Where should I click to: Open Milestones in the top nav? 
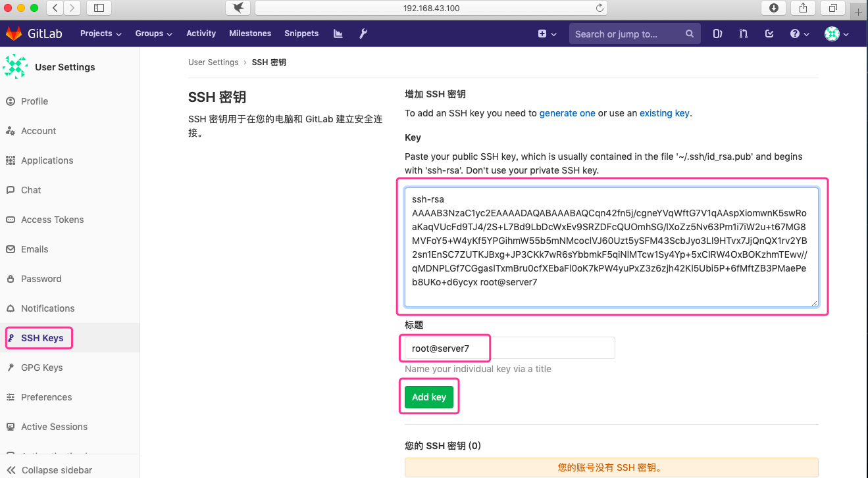[250, 34]
